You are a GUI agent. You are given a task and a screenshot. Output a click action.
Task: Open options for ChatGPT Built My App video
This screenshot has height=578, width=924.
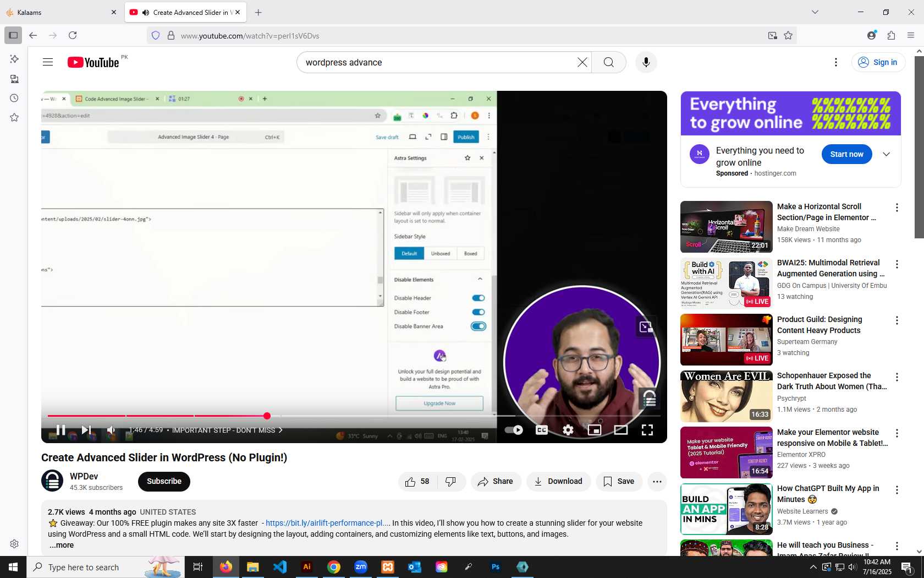tap(897, 490)
